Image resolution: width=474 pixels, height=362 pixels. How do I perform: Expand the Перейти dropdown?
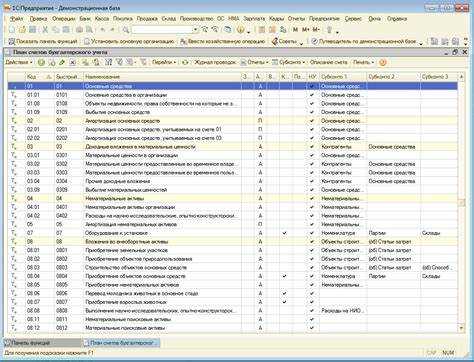(x=164, y=62)
